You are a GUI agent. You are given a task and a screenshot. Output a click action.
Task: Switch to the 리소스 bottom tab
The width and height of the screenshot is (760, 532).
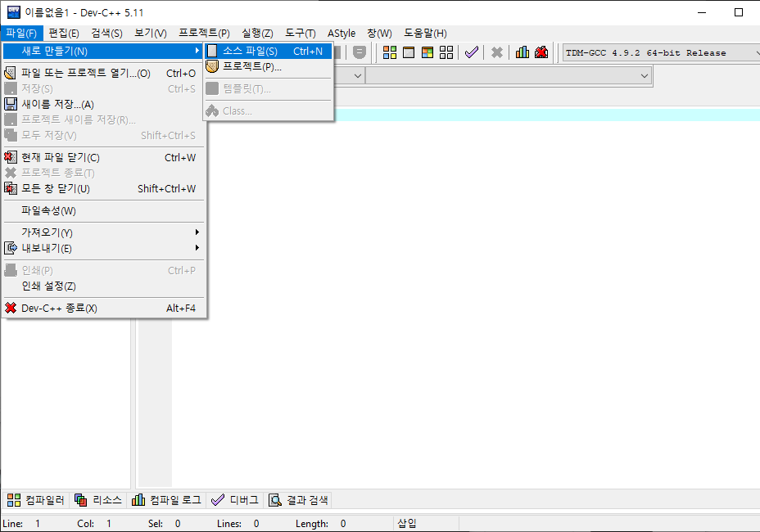(x=98, y=500)
